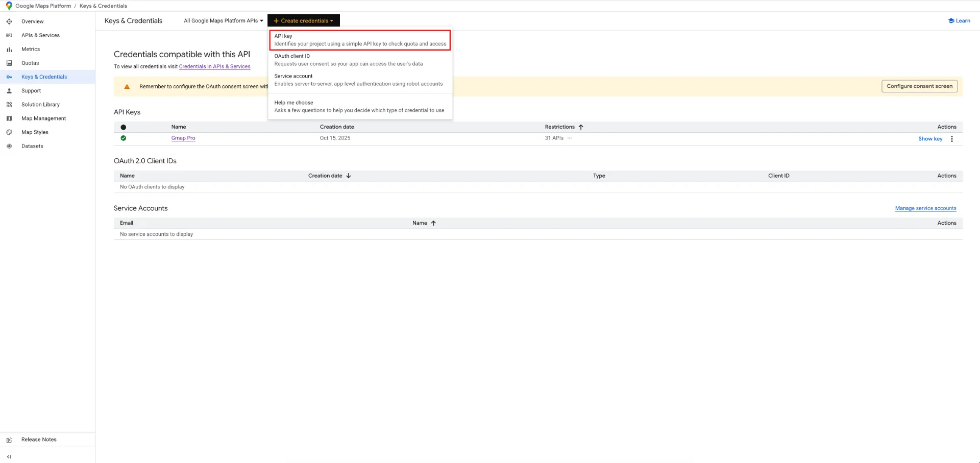This screenshot has height=463, width=980.
Task: Click the Email column header in Service Accounts
Action: pyautogui.click(x=127, y=223)
